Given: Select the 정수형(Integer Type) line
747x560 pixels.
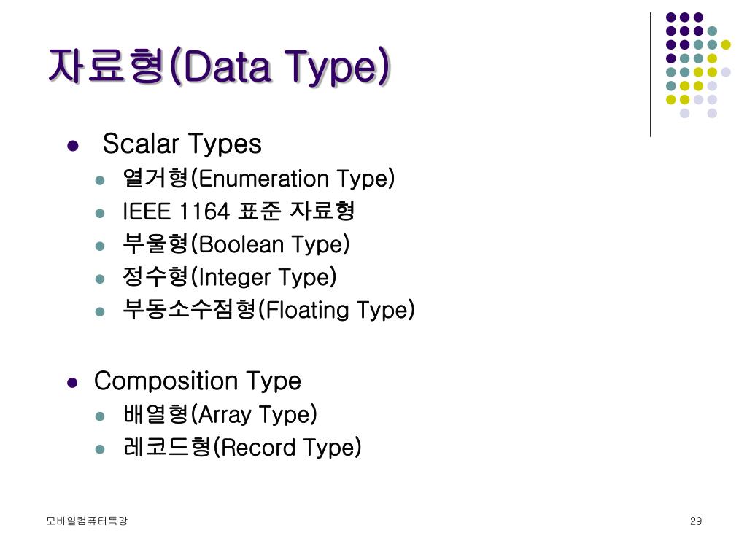Looking at the screenshot, I should 229,277.
